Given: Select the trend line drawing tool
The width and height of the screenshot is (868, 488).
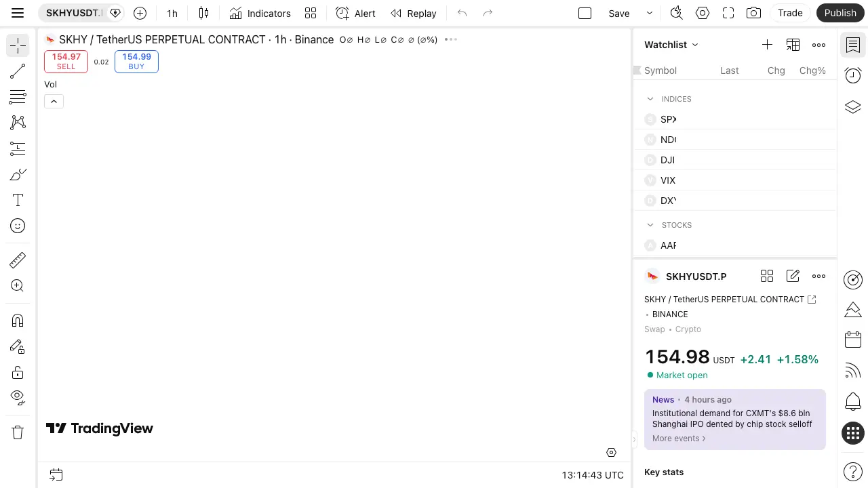Looking at the screenshot, I should click(x=18, y=71).
